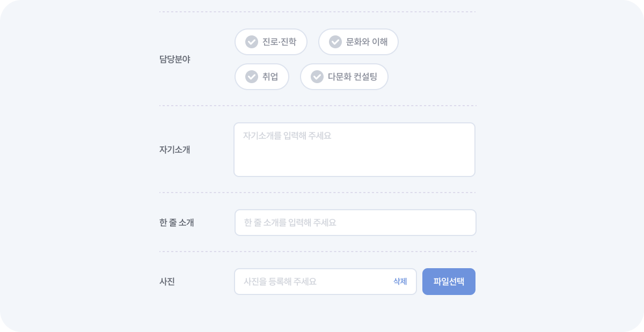Click the checkmark icon inside 다문화 컨설팅 chip
The width and height of the screenshot is (644, 332).
tap(317, 76)
